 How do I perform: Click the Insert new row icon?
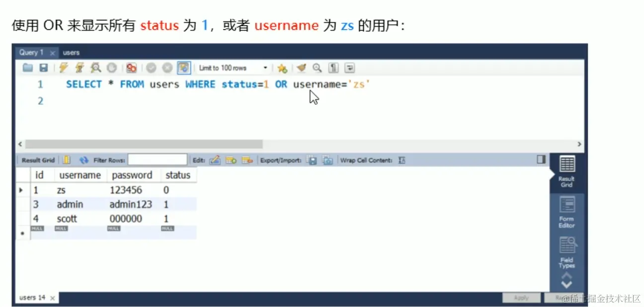pos(231,160)
